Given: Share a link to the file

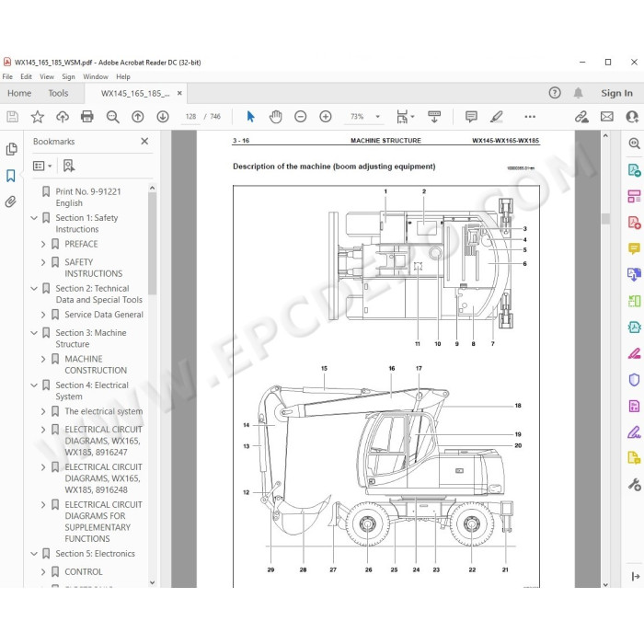Looking at the screenshot, I should point(581,117).
